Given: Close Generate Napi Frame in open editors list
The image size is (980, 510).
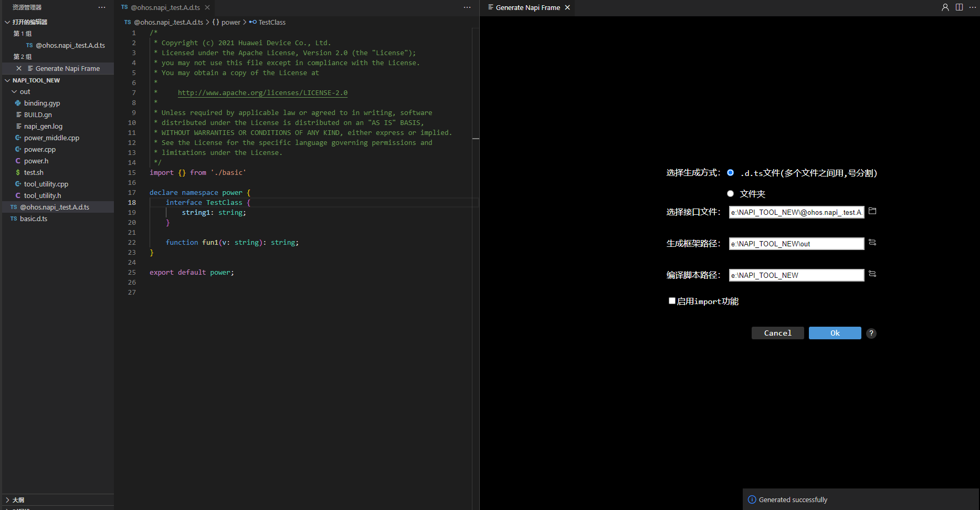Looking at the screenshot, I should click(x=19, y=68).
